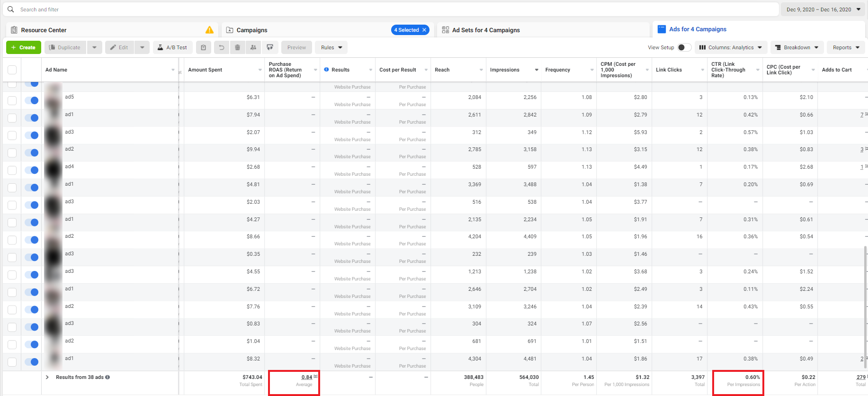Open the Columns: Analytics dropdown
The width and height of the screenshot is (868, 396).
[730, 47]
